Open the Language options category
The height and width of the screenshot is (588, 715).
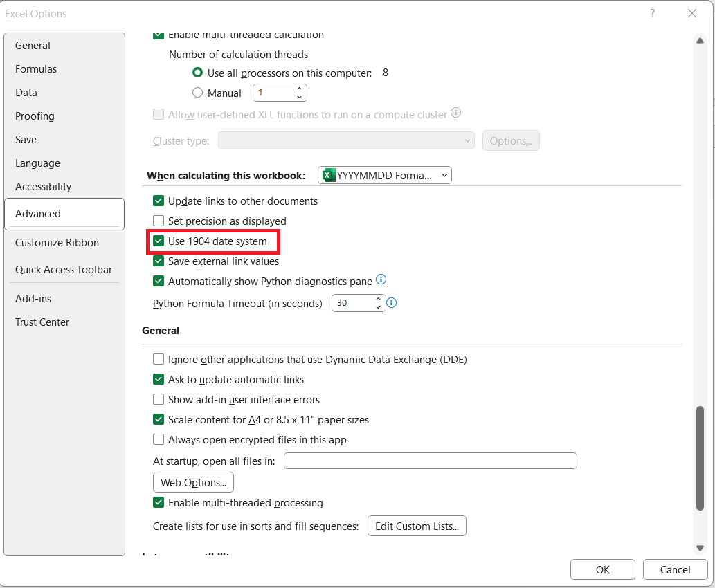(64, 163)
